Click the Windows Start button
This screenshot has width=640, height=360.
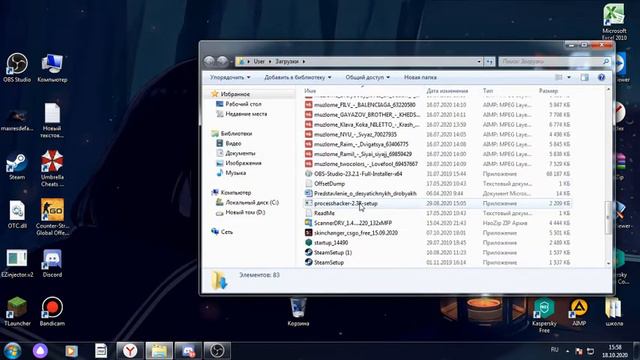pyautogui.click(x=12, y=351)
